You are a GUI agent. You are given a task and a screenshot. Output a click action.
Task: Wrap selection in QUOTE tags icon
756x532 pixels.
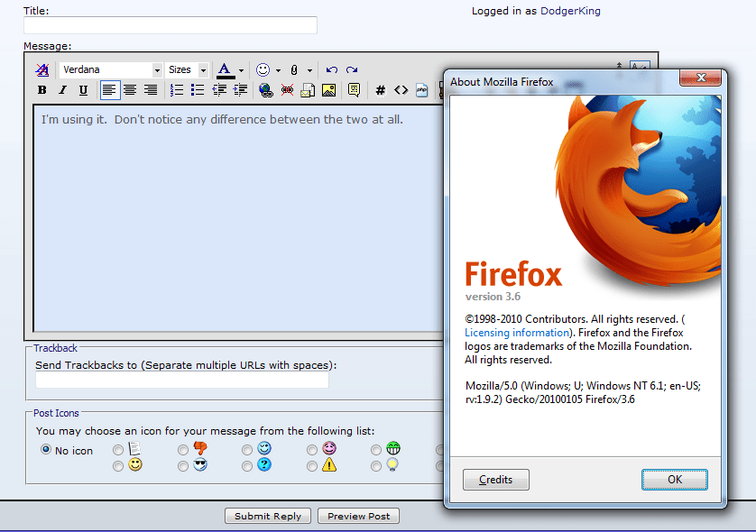tap(354, 90)
